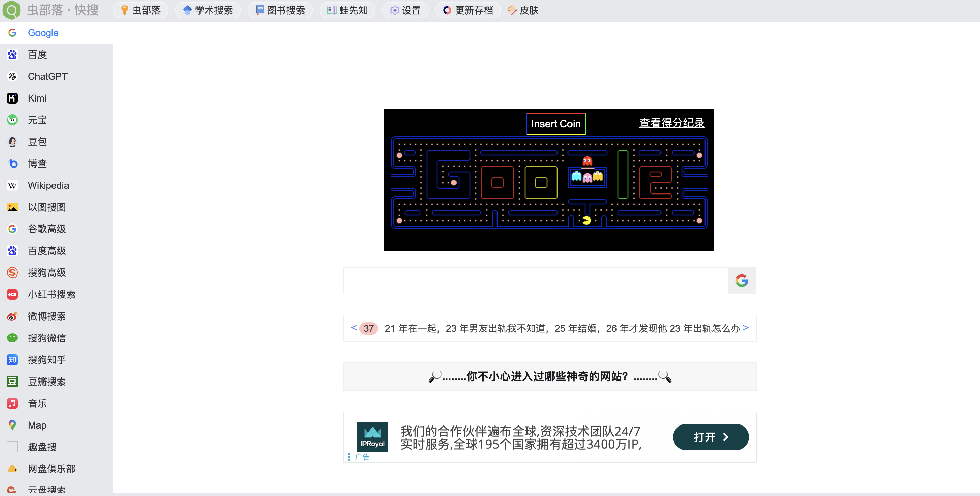Screen dimensions: 980x496
Task: Select the 豆瓣搜索 icon
Action: point(12,382)
